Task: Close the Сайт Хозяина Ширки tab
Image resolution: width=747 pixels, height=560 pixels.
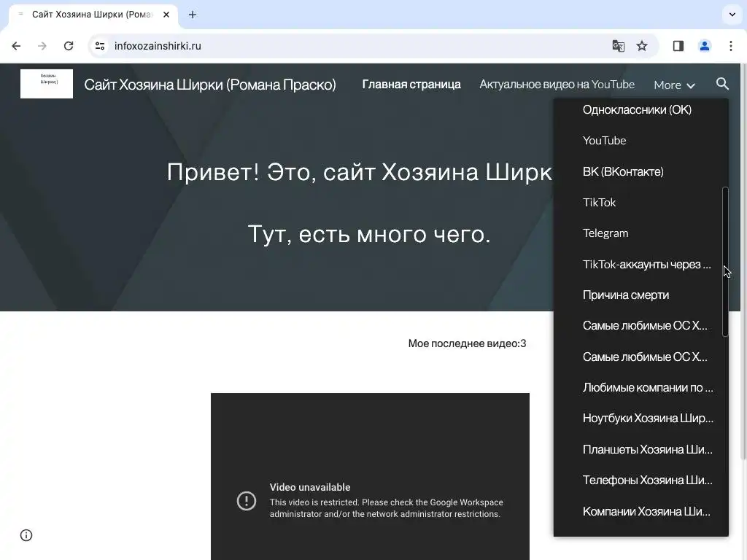Action: (166, 15)
